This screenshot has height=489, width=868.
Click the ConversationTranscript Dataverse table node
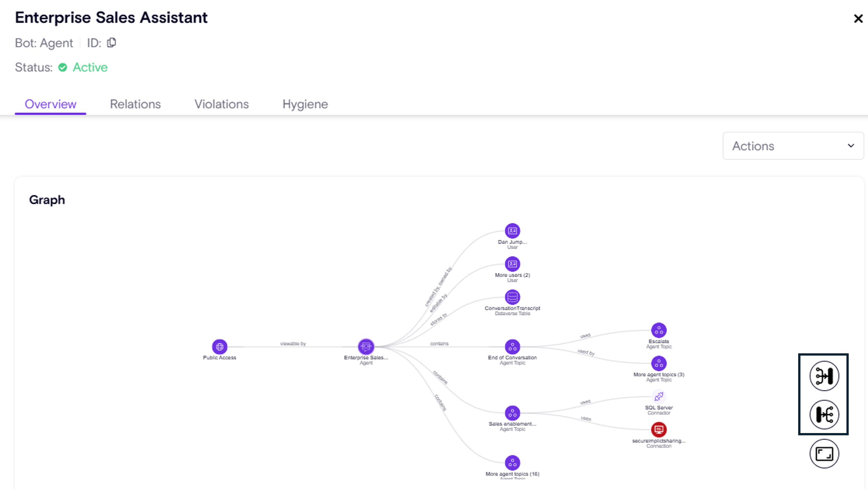[512, 297]
